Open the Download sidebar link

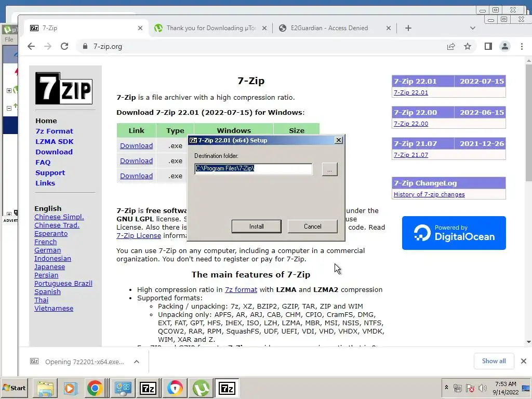(x=54, y=152)
